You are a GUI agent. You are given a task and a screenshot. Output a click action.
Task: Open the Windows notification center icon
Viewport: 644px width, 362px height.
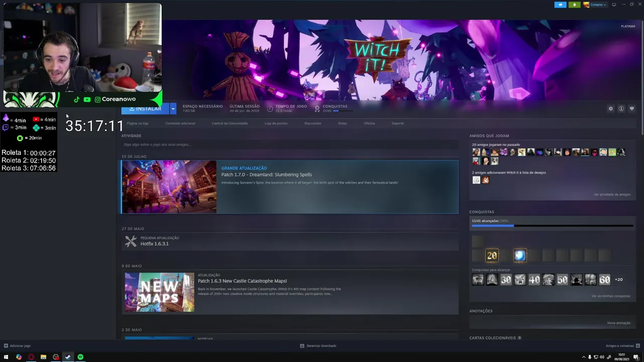pyautogui.click(x=636, y=357)
